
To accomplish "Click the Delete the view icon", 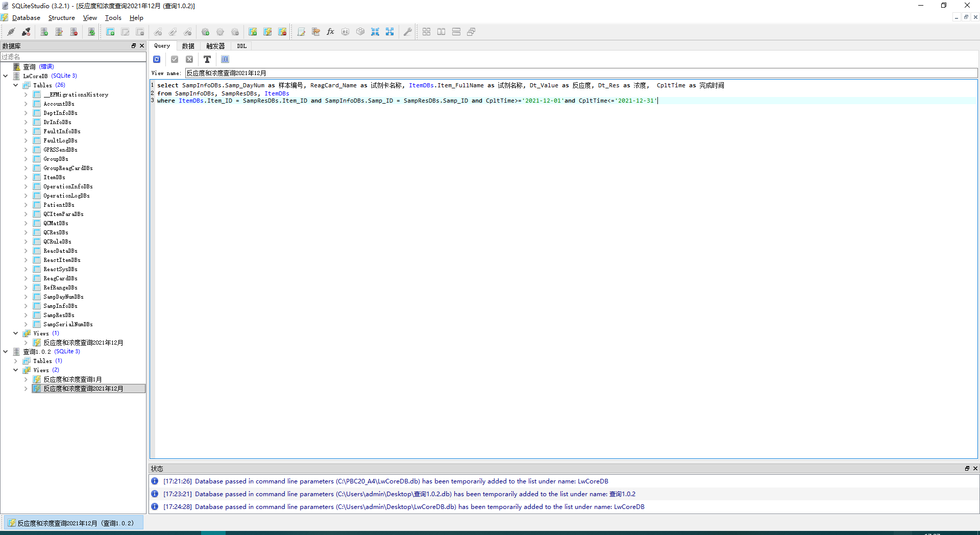I will tap(282, 32).
